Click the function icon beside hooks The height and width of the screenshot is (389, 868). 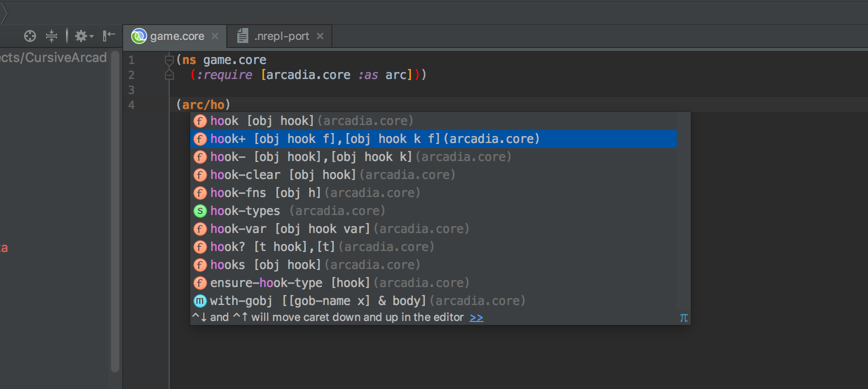(x=200, y=265)
